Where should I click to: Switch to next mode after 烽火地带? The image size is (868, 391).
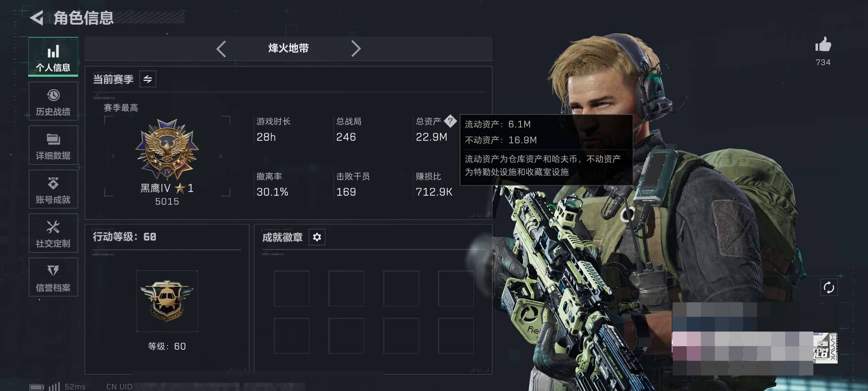356,49
